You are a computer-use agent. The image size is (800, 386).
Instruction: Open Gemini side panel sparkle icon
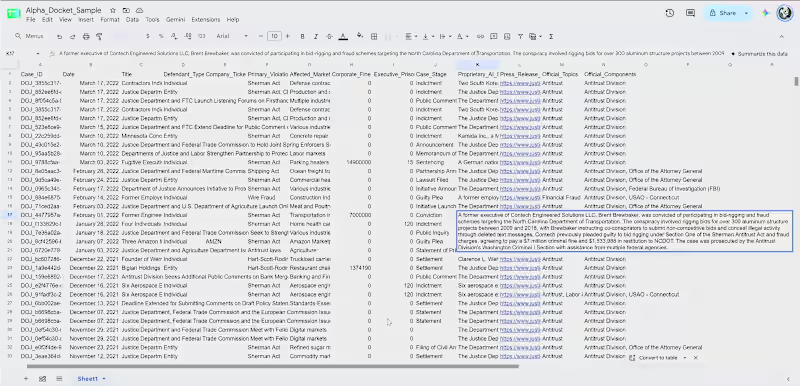coord(765,13)
